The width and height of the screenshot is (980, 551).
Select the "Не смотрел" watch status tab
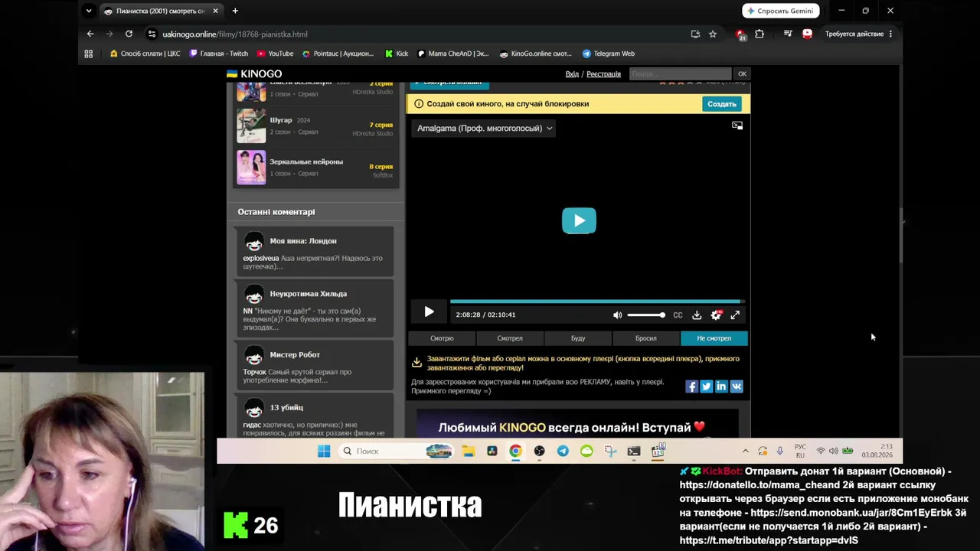pos(714,338)
